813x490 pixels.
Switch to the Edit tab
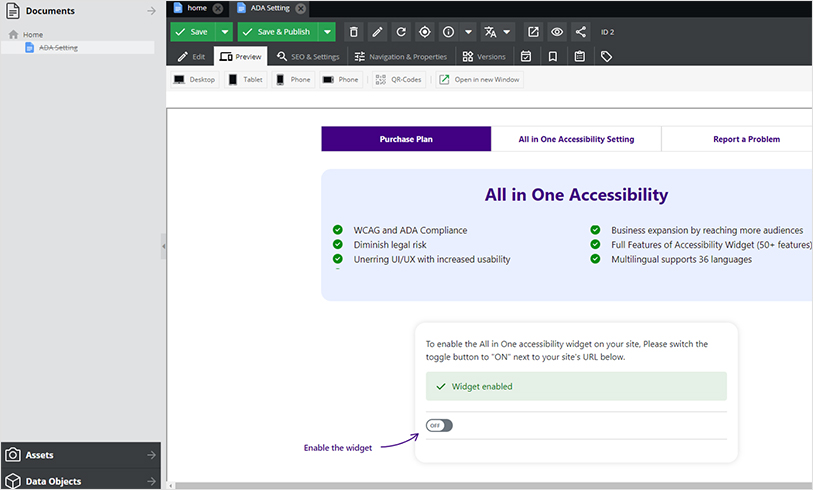[191, 57]
